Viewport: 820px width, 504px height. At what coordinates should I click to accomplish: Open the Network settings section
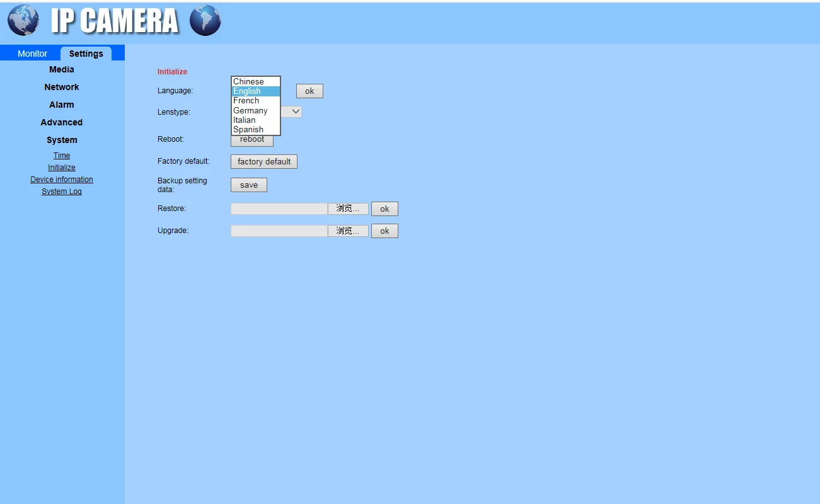[62, 87]
